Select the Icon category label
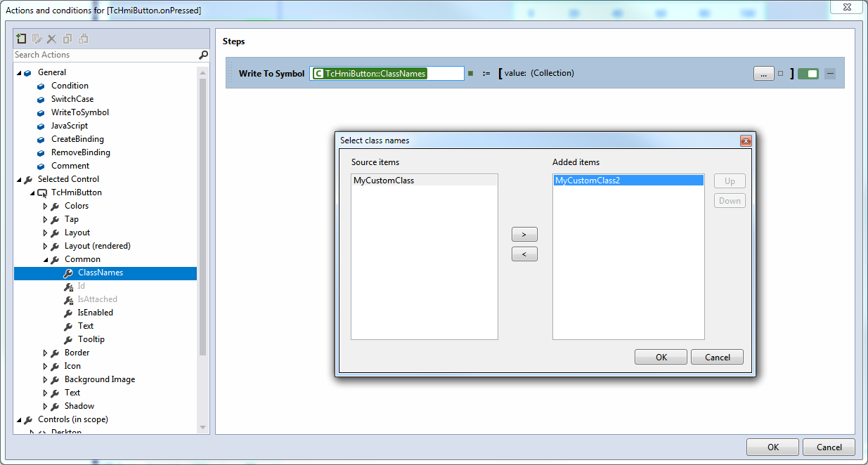This screenshot has height=465, width=868. (x=72, y=366)
